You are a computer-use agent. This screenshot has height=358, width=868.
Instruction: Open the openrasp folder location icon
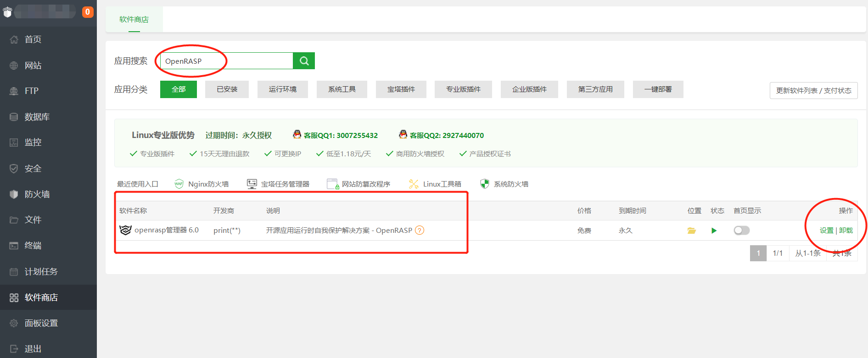(692, 231)
